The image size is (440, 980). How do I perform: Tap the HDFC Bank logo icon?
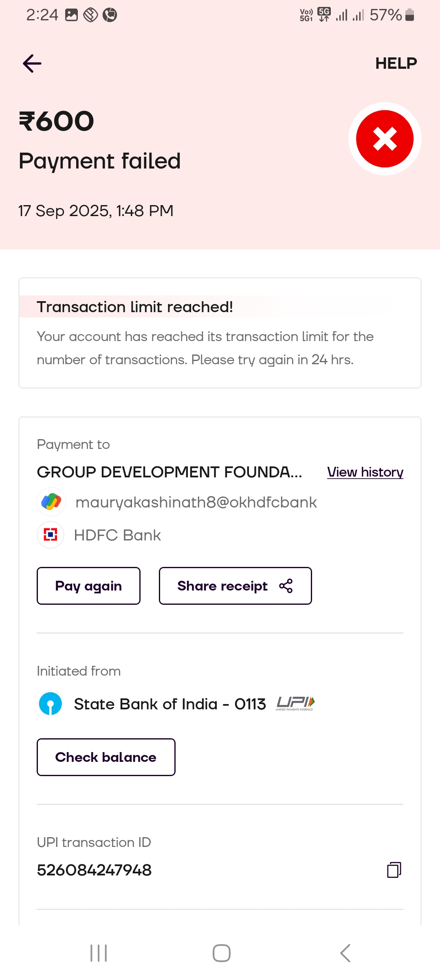click(51, 535)
